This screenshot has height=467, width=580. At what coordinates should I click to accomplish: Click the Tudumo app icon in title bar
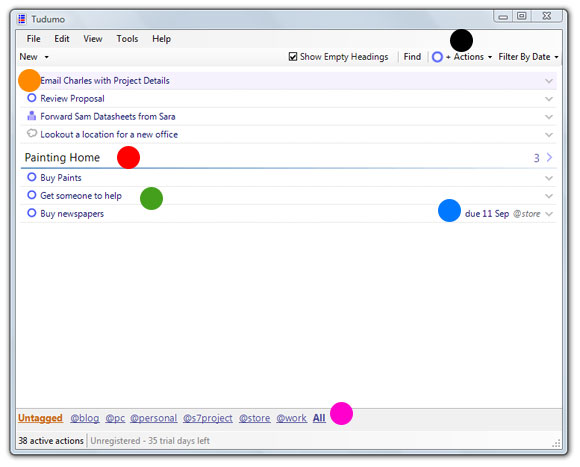tap(22, 19)
